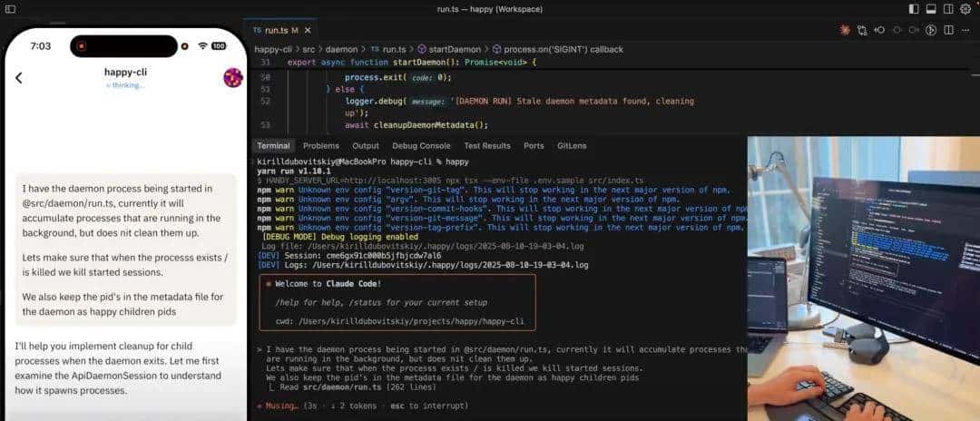Click the "Log file:" path in terminal
This screenshot has height=421, width=980.
(423, 246)
